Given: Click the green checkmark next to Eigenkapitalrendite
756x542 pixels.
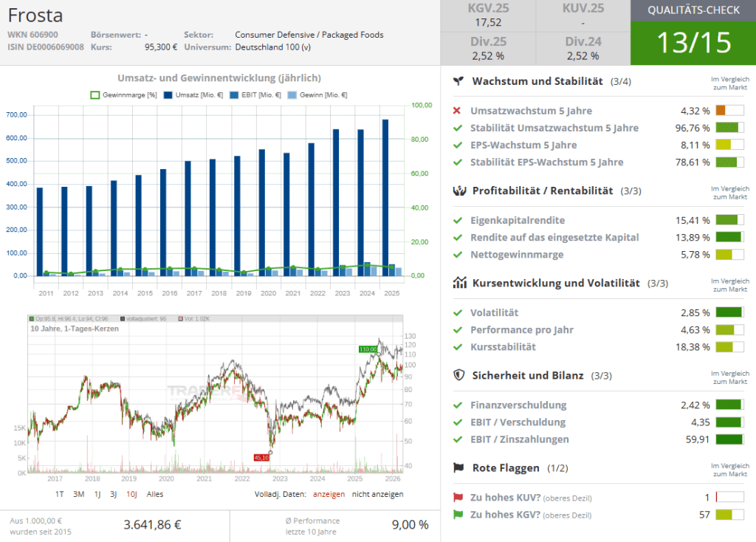Looking at the screenshot, I should click(458, 220).
